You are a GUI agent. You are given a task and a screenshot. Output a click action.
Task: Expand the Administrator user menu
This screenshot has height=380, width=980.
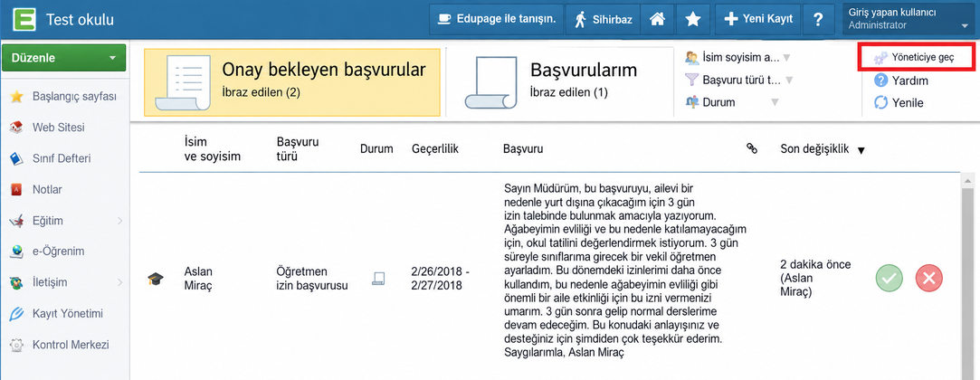tap(909, 19)
